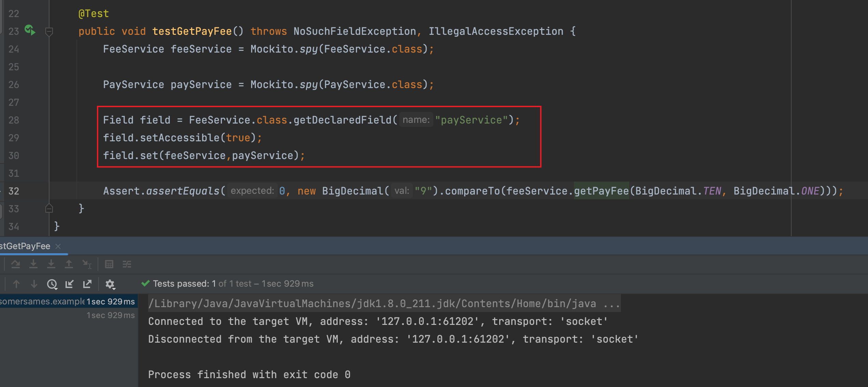Click the testGetPayFee method name
The image size is (868, 387).
tap(192, 31)
